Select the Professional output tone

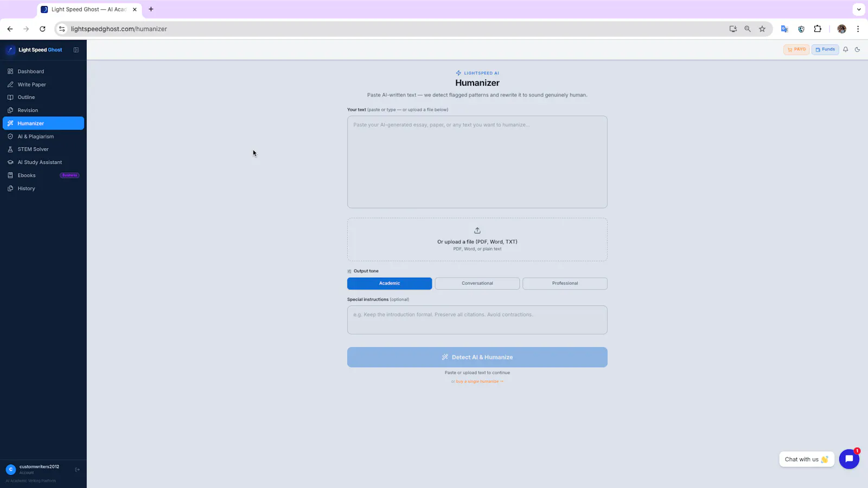click(565, 284)
